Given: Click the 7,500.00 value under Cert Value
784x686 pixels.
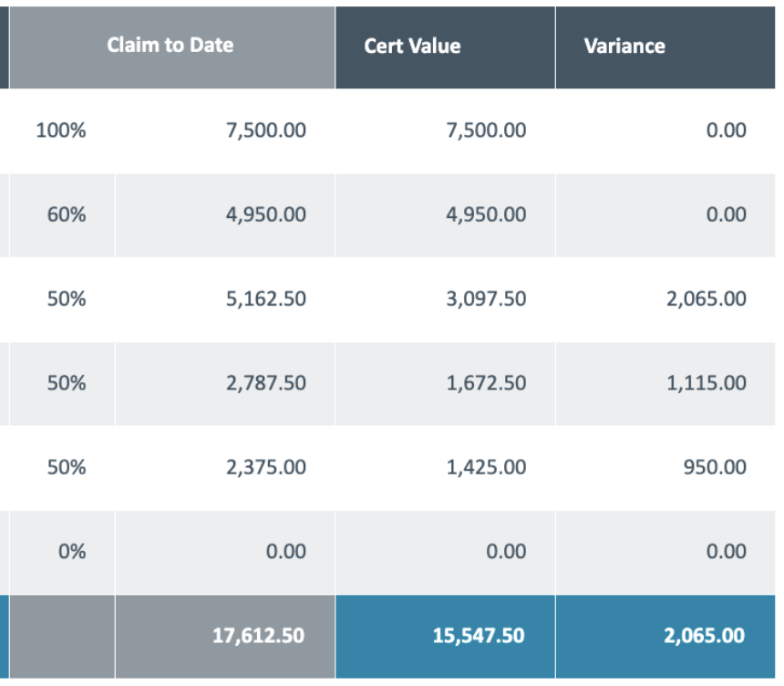Looking at the screenshot, I should [486, 130].
